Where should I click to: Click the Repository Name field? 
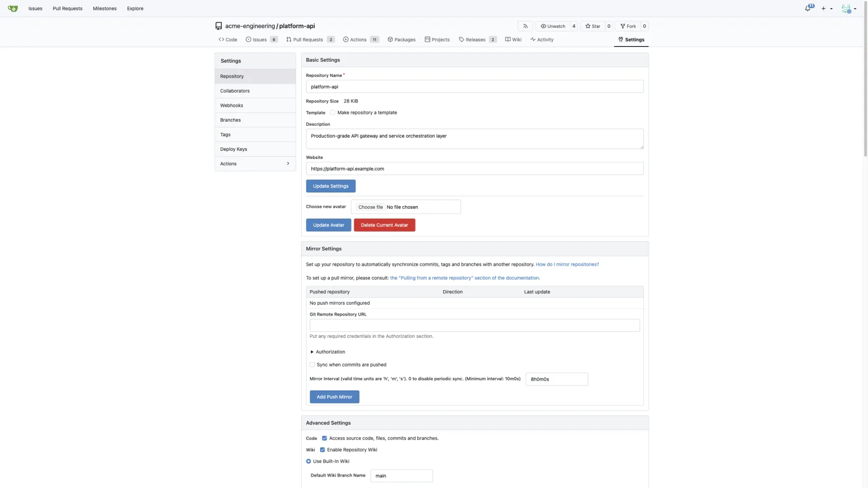click(475, 87)
